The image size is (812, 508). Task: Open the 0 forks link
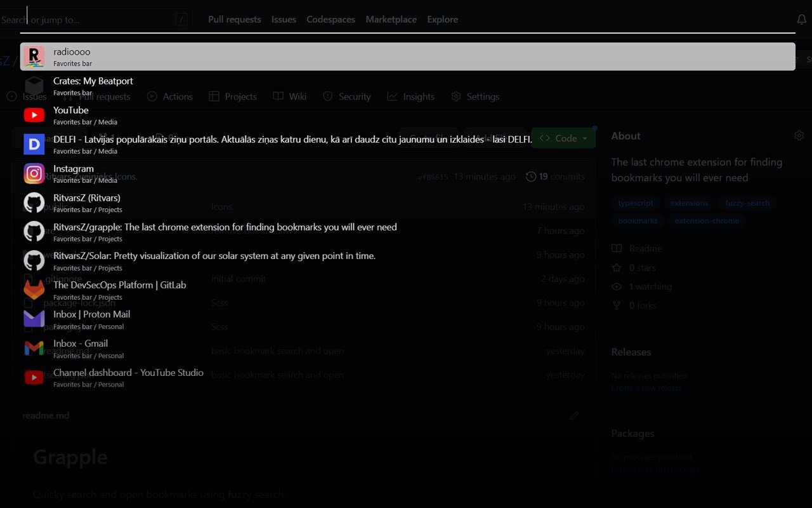(634, 305)
